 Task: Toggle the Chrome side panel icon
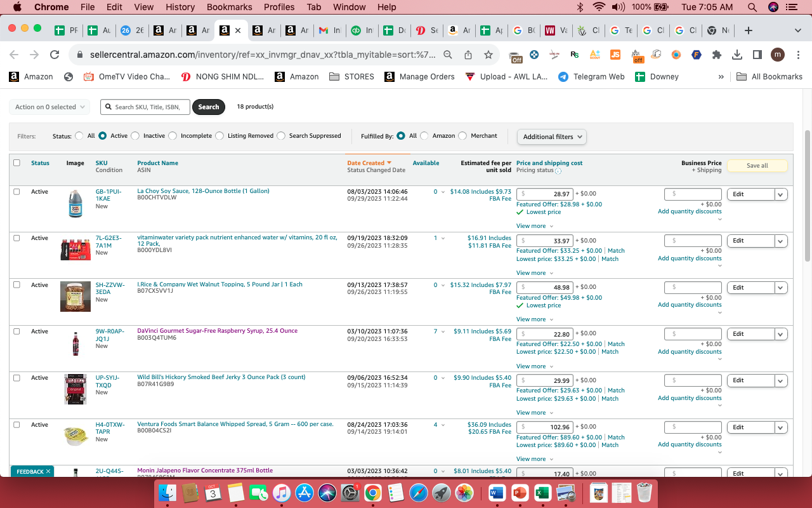click(757, 55)
